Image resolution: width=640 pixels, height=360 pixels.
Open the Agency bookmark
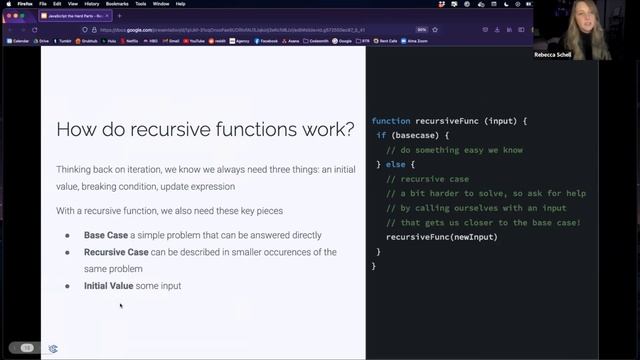tap(240, 41)
